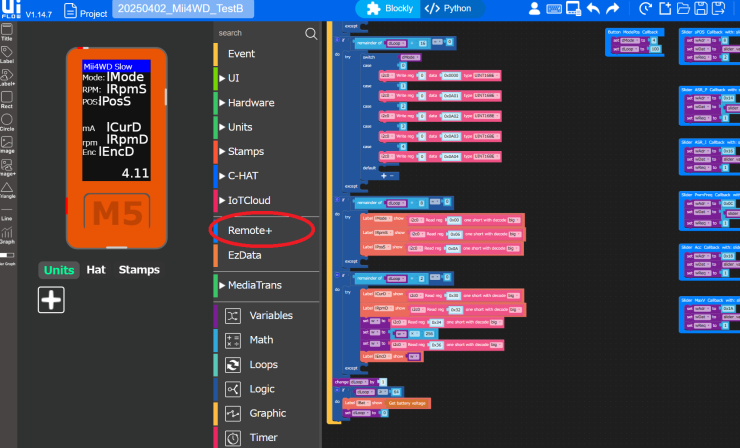Save the project with floppy icon

coord(701,8)
